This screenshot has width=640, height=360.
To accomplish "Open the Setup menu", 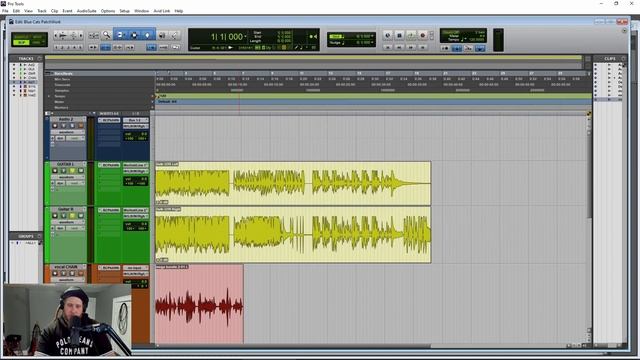I will coord(124,11).
